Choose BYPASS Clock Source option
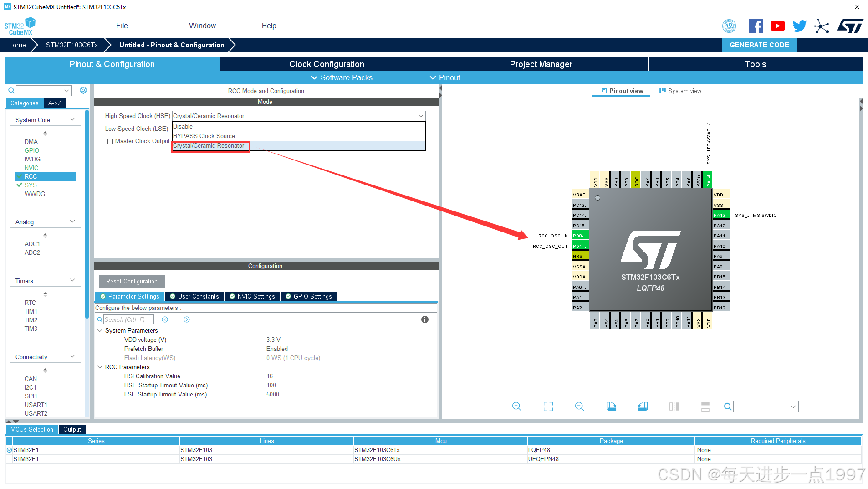Viewport: 868px width, 489px height. (204, 136)
